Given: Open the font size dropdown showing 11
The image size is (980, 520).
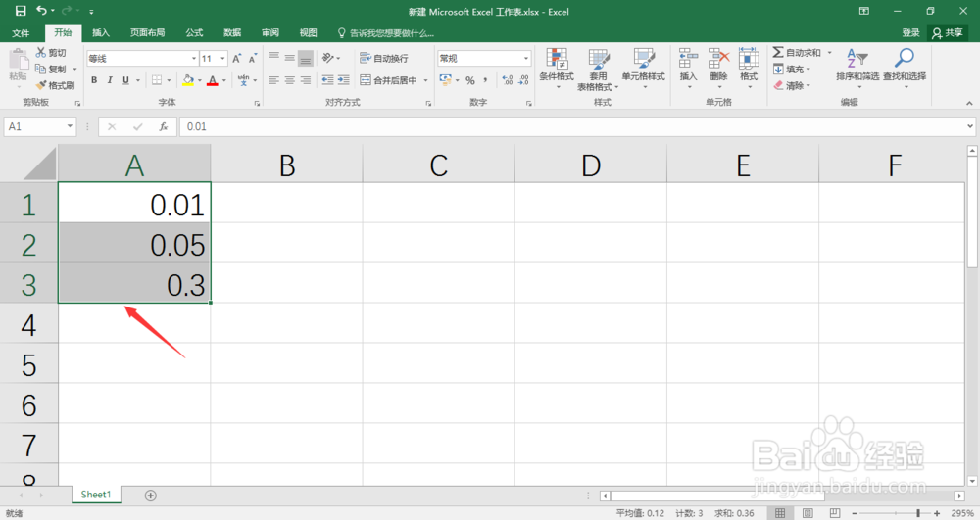Looking at the screenshot, I should [x=222, y=58].
